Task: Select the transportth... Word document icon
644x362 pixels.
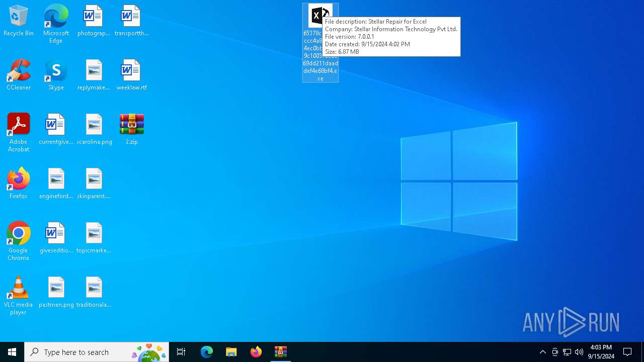Action: (131, 21)
